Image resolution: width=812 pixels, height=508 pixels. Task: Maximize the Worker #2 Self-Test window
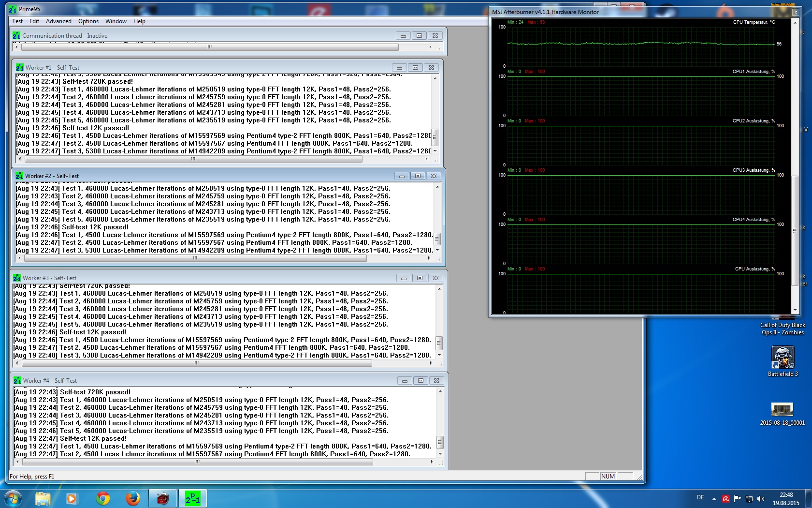418,176
